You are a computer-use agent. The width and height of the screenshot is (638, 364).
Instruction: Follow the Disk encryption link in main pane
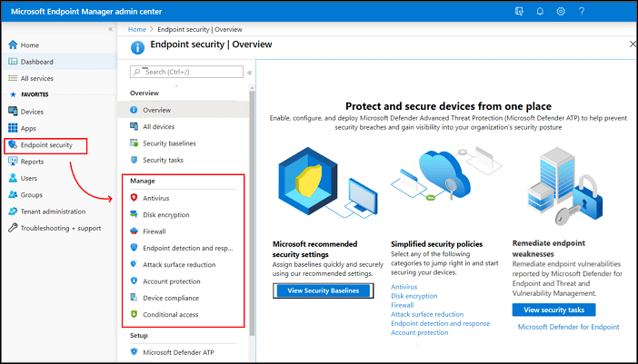414,296
